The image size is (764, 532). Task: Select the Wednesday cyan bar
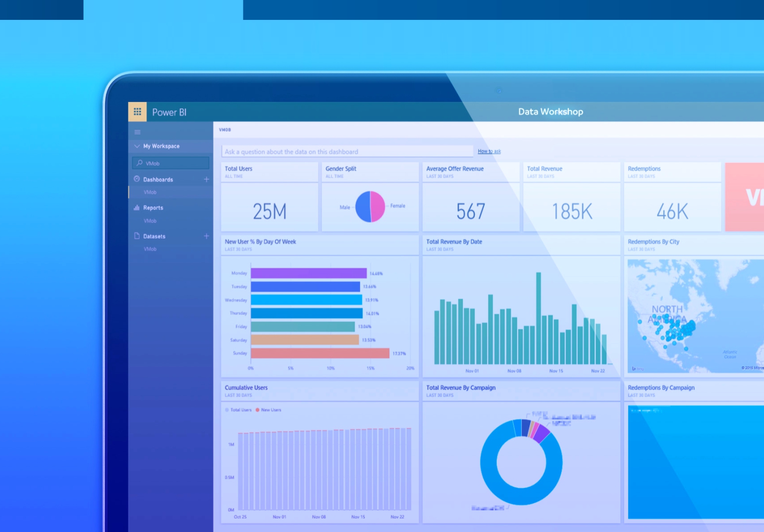point(306,300)
